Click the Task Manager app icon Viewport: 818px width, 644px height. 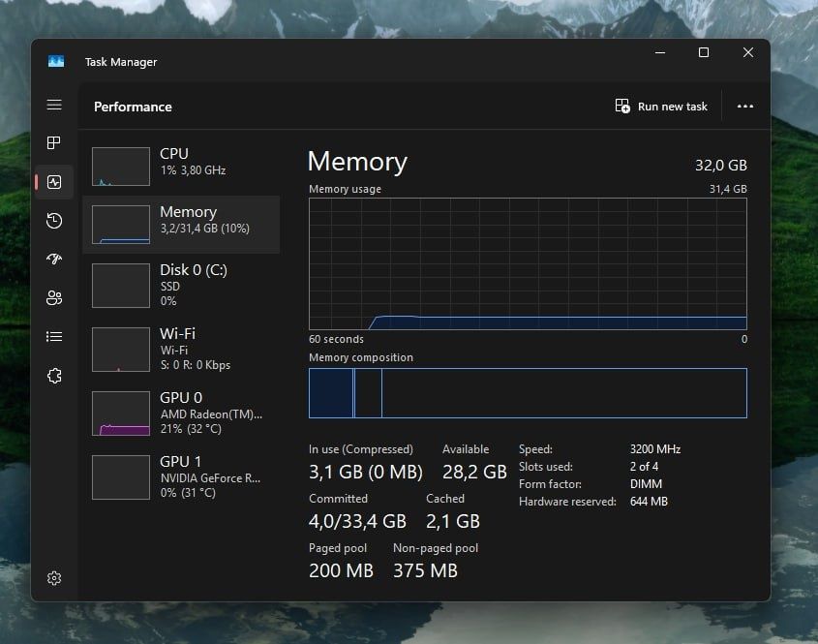coord(56,62)
